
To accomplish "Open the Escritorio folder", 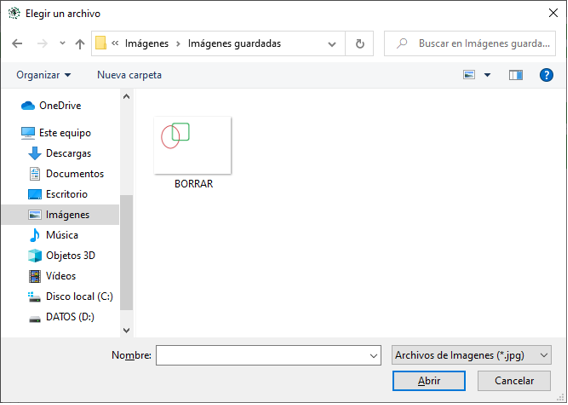I will click(x=67, y=194).
